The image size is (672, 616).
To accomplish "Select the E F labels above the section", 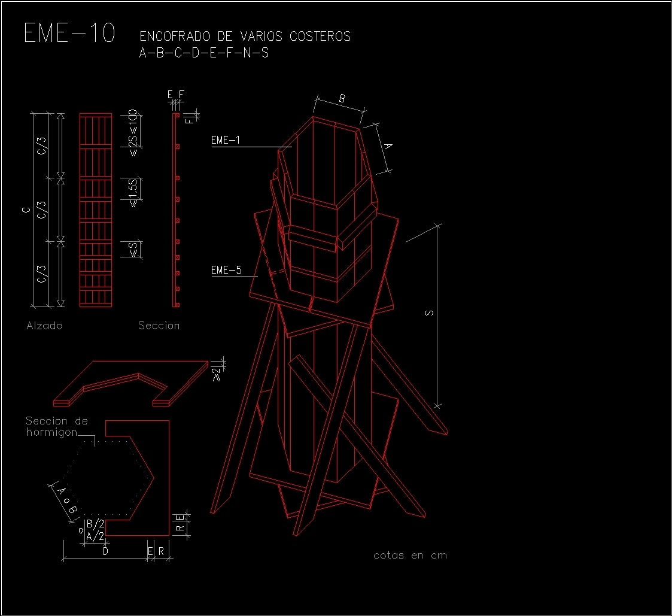I will tap(174, 94).
